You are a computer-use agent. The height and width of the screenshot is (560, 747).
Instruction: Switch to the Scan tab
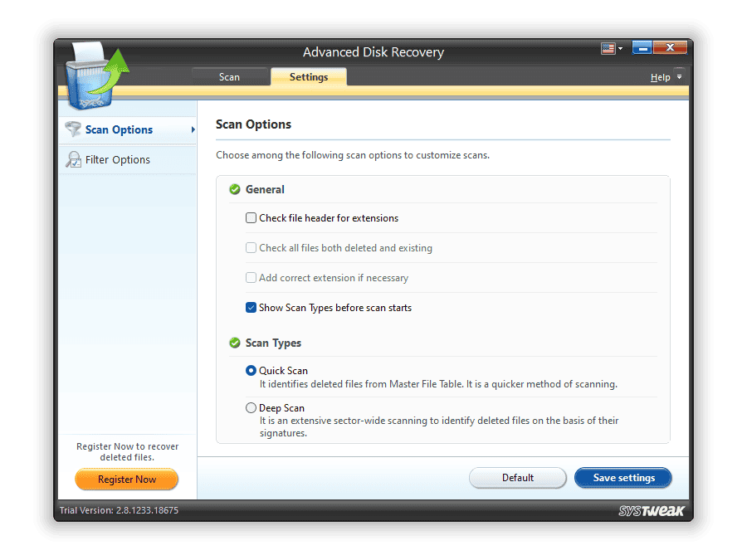point(230,77)
